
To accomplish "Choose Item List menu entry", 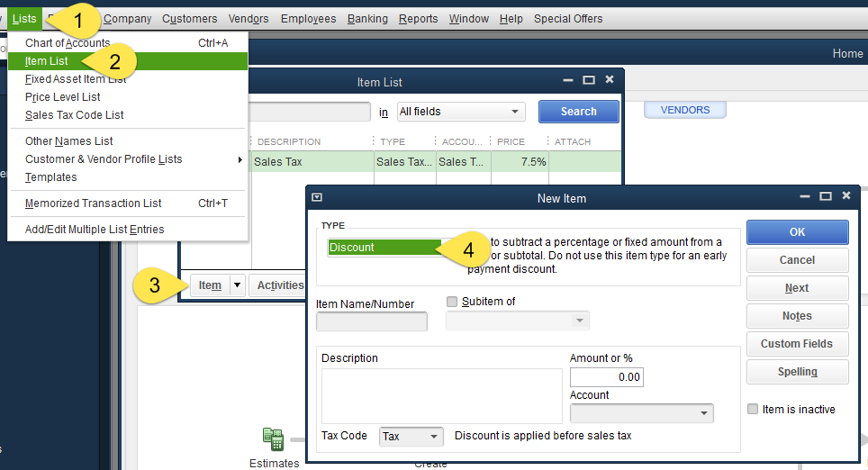I will (128, 61).
